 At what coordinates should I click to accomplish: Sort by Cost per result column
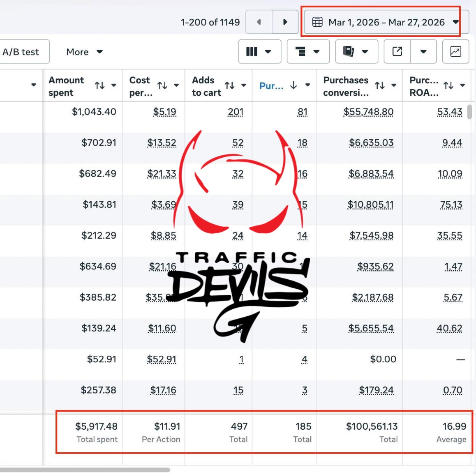162,85
